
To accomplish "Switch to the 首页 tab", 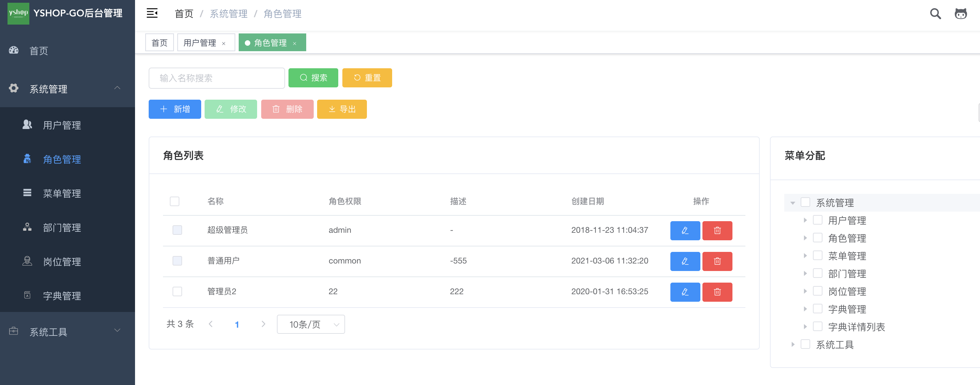I will (159, 43).
